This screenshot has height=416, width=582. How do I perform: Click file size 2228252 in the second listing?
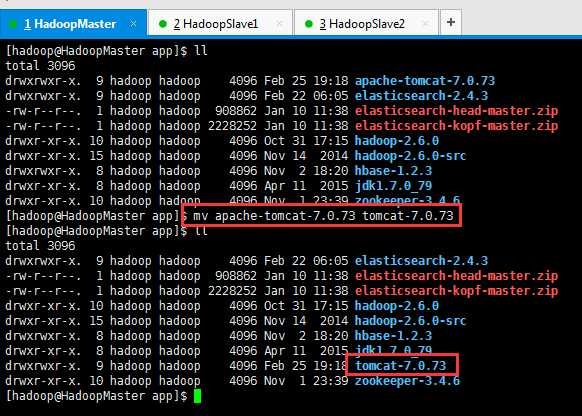tap(232, 291)
